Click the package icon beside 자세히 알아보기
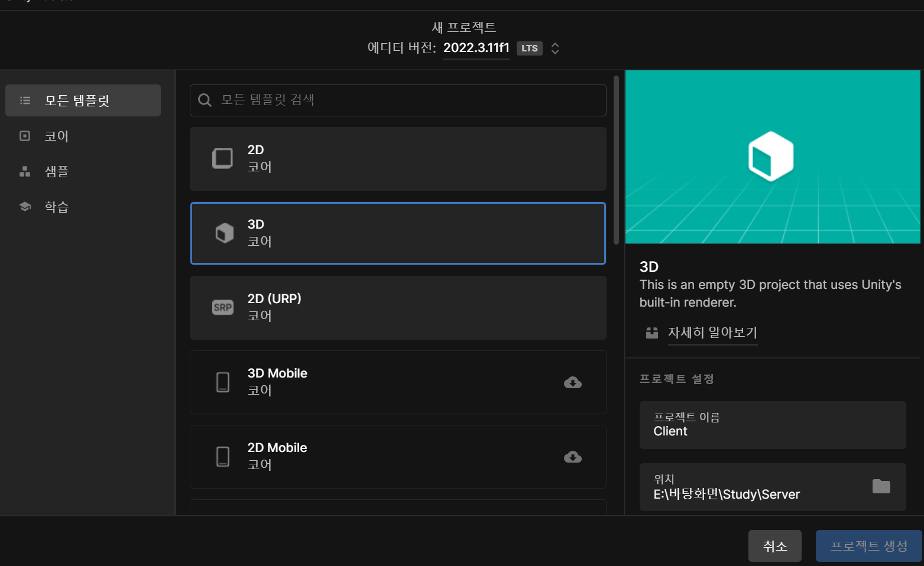Viewport: 924px width, 566px height. click(x=652, y=333)
